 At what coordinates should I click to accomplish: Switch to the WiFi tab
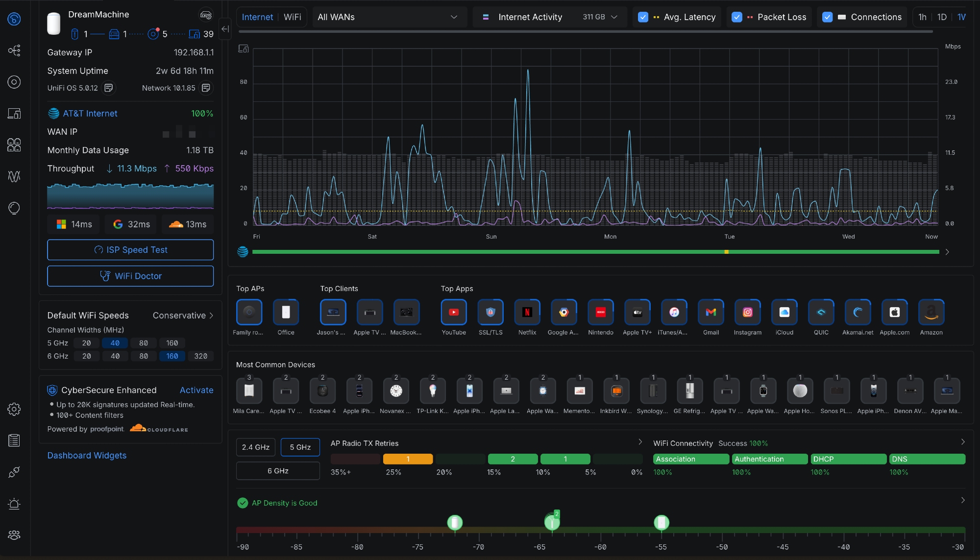(292, 17)
